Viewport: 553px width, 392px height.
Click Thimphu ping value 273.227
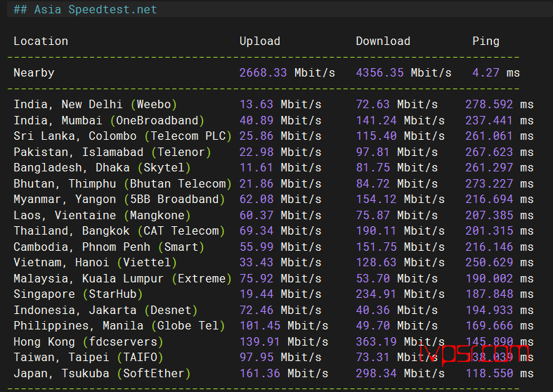[x=489, y=184]
